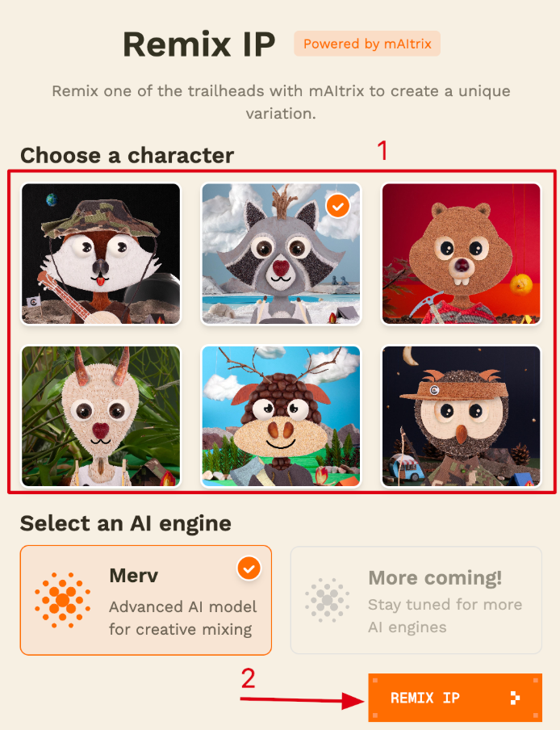The height and width of the screenshot is (730, 560).
Task: Select the owl with visor character
Action: click(x=461, y=416)
